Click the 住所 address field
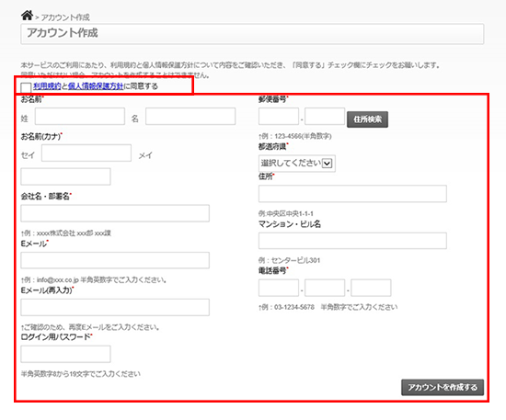The height and width of the screenshot is (420, 506). coord(352,194)
